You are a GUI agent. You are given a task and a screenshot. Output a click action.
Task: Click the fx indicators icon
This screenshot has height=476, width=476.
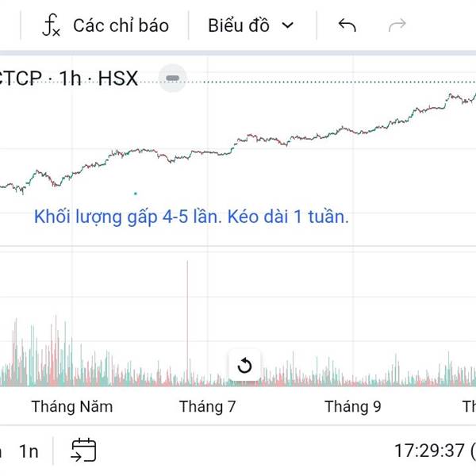point(51,26)
